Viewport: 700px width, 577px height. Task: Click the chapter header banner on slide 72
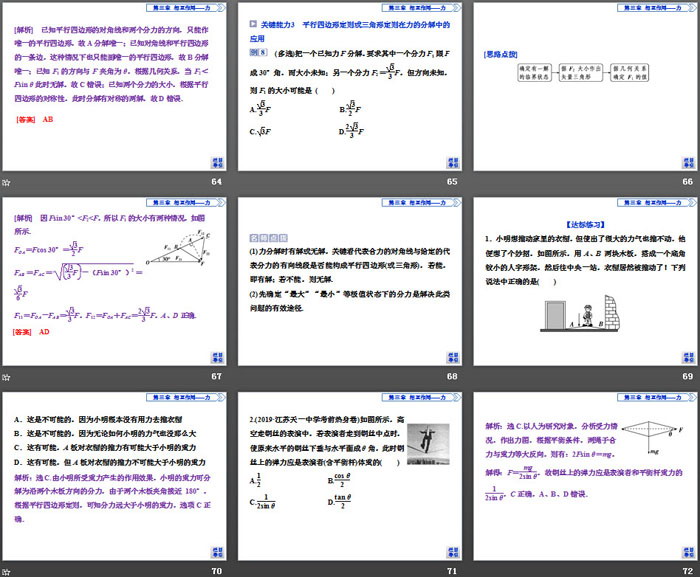point(657,397)
